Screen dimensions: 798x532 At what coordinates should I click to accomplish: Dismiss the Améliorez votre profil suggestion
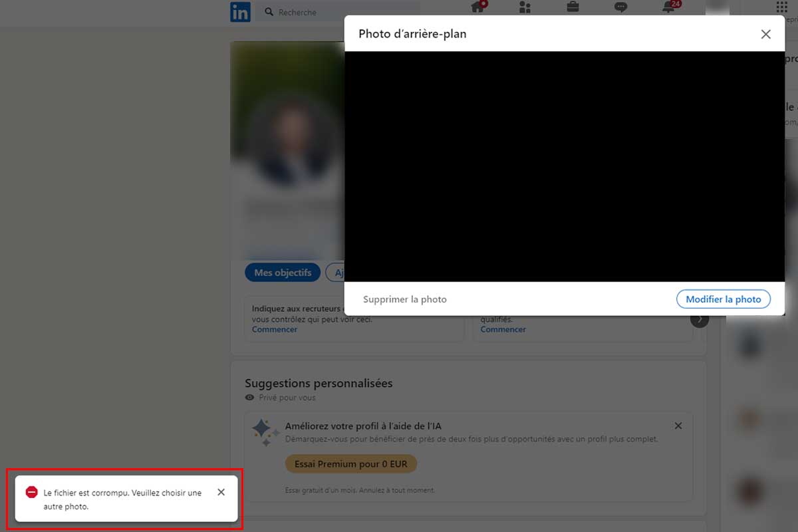click(x=678, y=426)
